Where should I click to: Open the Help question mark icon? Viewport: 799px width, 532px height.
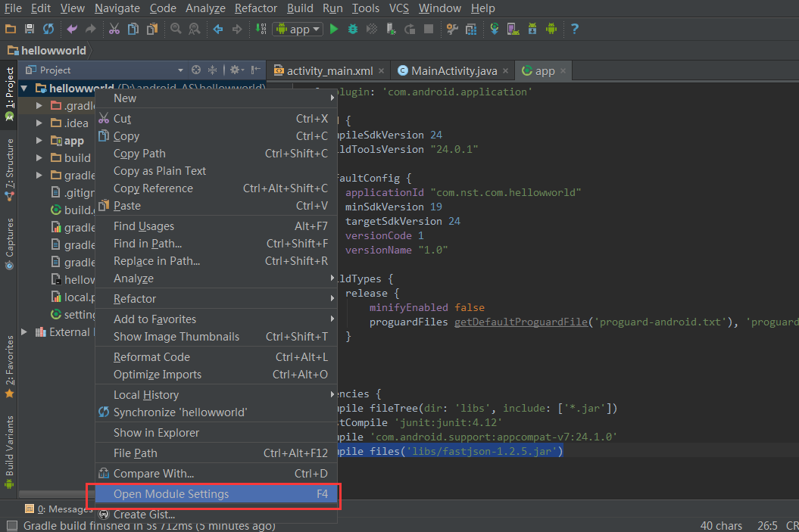[x=575, y=29]
